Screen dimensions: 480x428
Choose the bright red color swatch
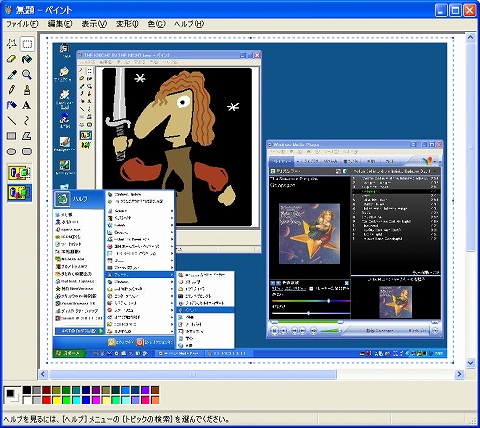pyautogui.click(x=47, y=400)
